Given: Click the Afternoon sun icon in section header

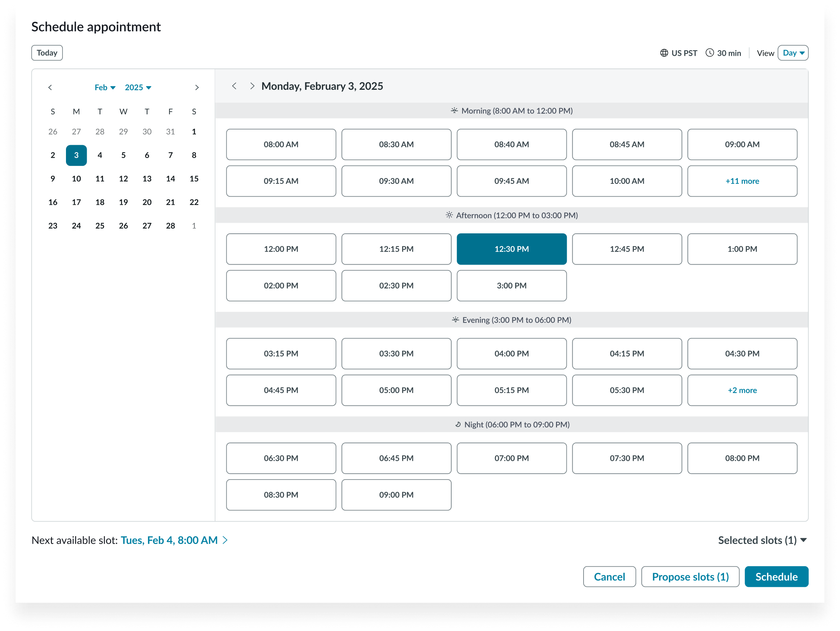Looking at the screenshot, I should click(449, 215).
